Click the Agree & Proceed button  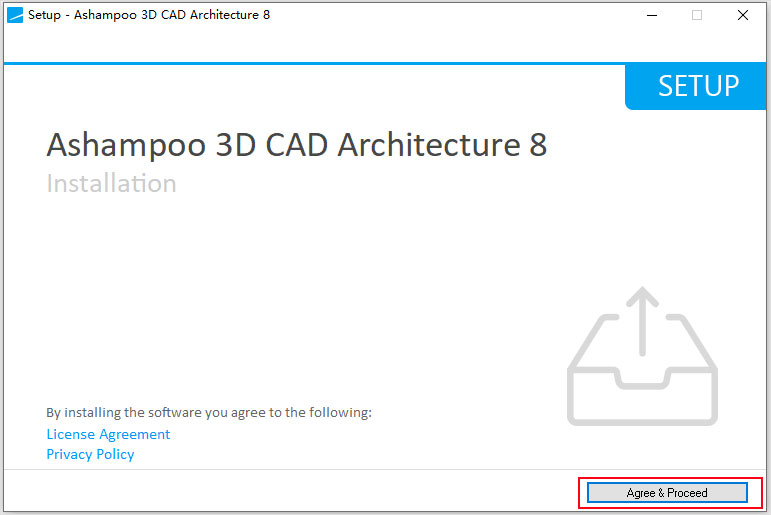pyautogui.click(x=667, y=492)
